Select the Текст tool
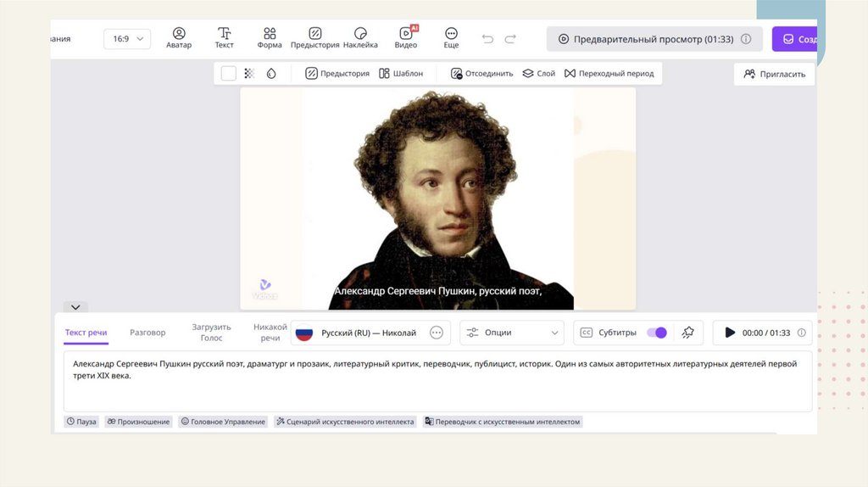868x487 pixels. [x=224, y=38]
